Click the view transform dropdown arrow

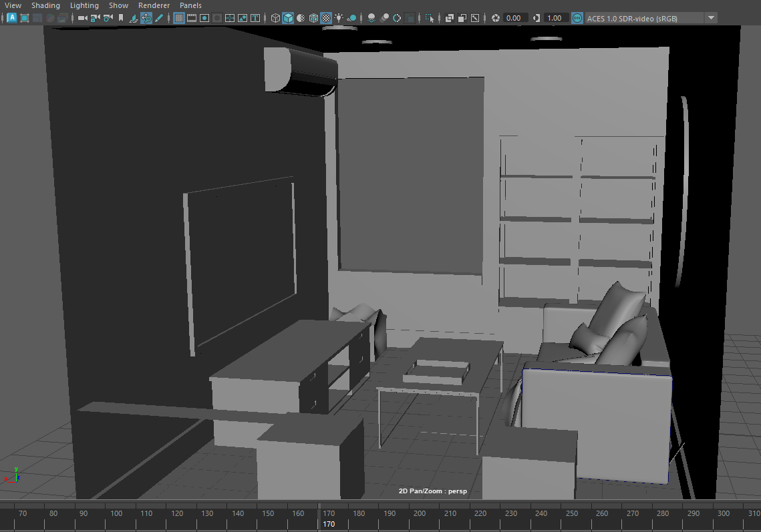coord(711,18)
